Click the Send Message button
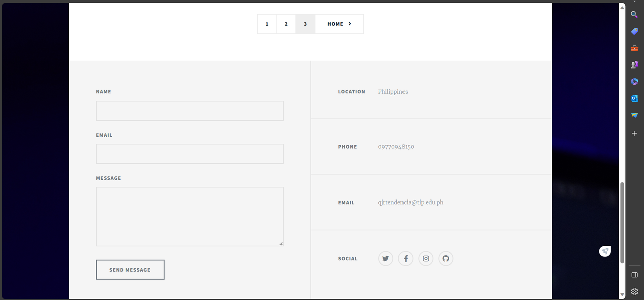Screen dimensions: 644x300 (x=130, y=270)
